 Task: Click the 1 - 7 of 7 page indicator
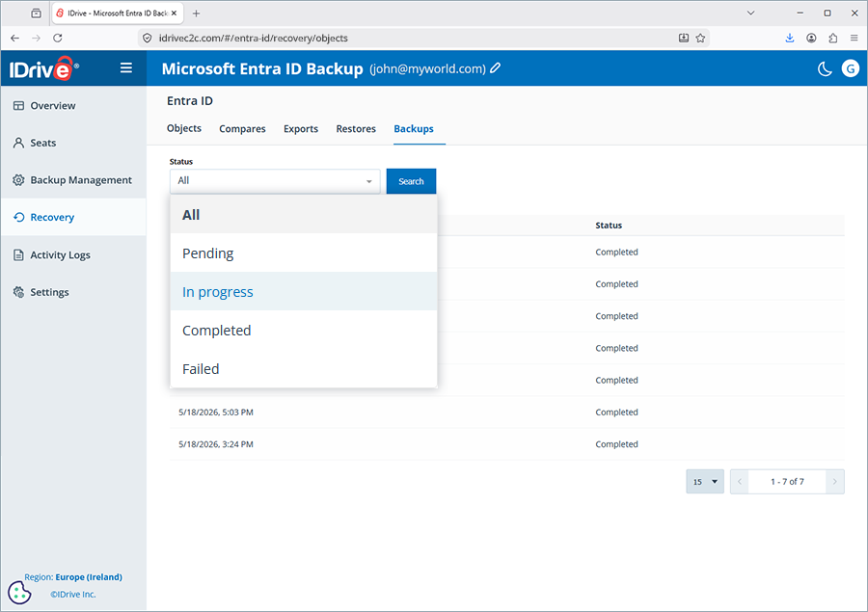click(787, 482)
